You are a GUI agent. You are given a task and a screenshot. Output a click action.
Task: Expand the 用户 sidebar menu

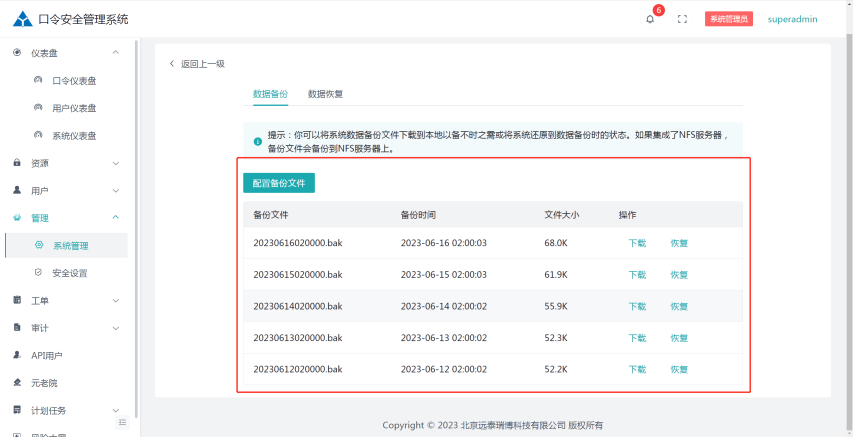tap(116, 190)
